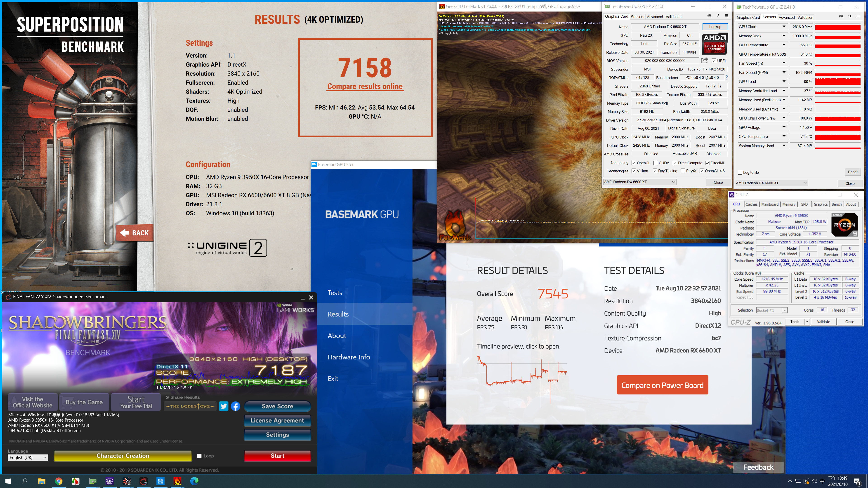Open File Explorer from taskbar
This screenshot has width=868, height=488.
[41, 481]
